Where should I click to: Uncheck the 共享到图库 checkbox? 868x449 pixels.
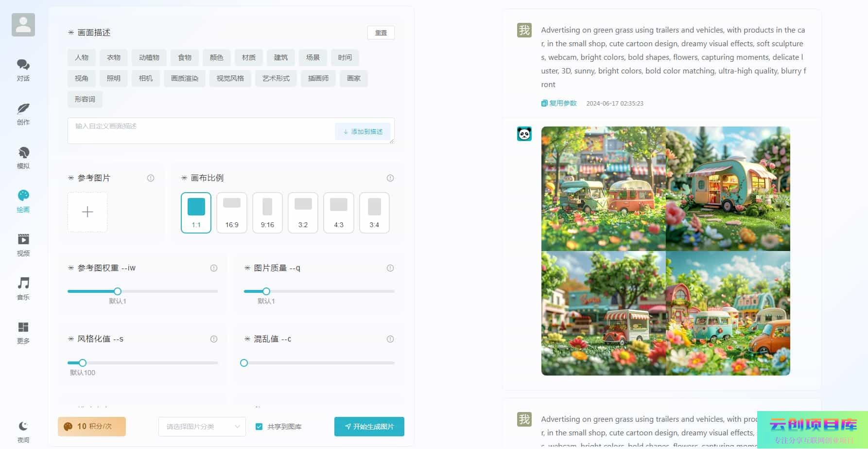259,427
